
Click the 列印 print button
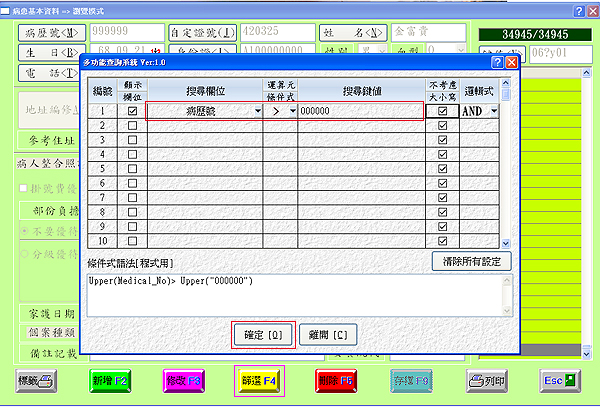pyautogui.click(x=489, y=381)
